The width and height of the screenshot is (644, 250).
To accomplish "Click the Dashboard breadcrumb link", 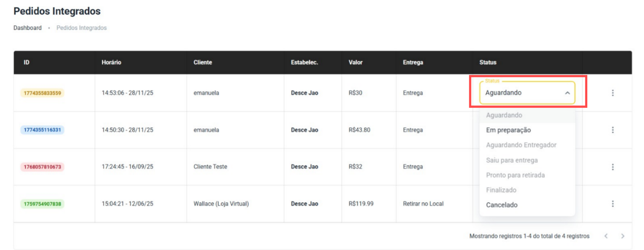I will 27,28.
